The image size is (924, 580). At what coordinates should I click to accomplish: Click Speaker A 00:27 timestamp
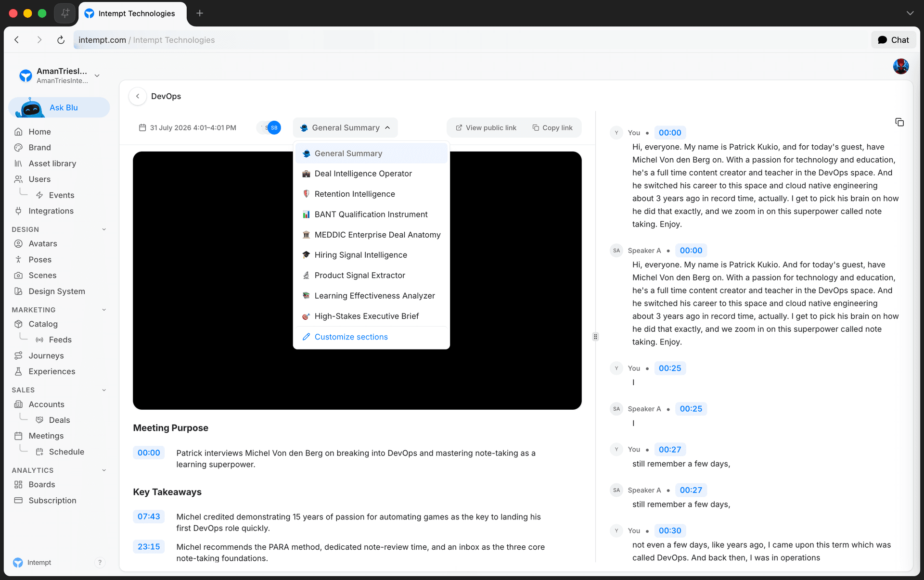[691, 490]
